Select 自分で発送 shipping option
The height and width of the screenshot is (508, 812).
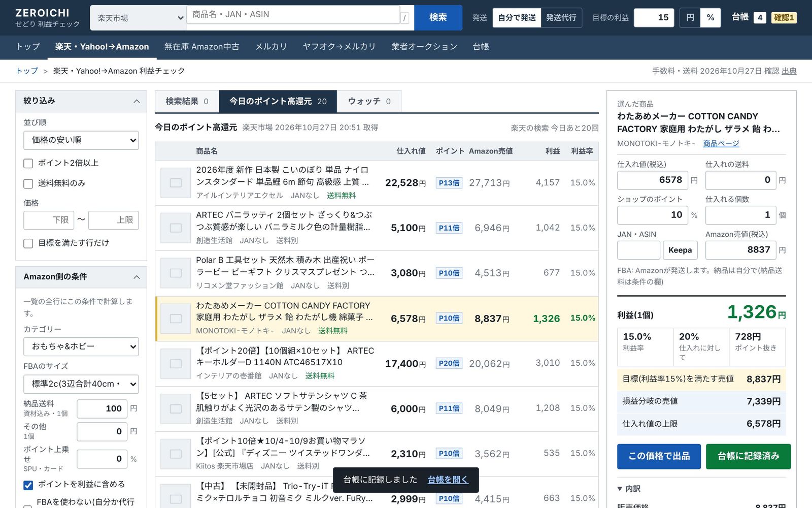[x=517, y=18]
